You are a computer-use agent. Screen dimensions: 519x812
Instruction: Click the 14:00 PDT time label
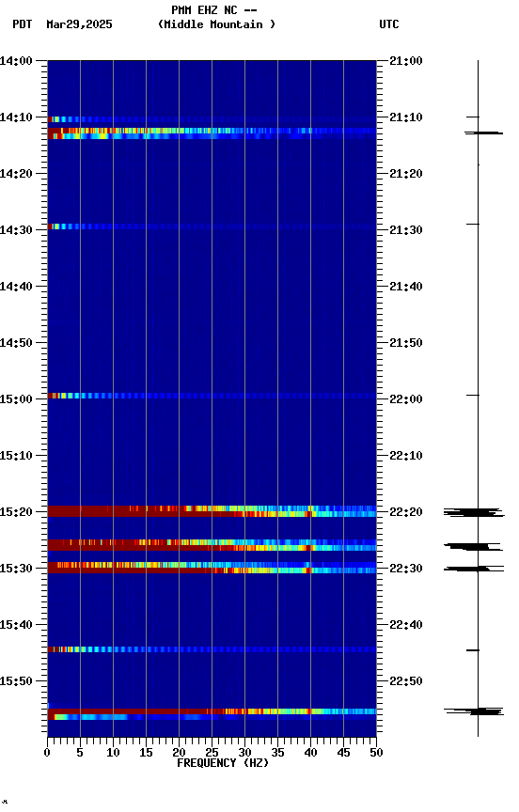pyautogui.click(x=16, y=61)
